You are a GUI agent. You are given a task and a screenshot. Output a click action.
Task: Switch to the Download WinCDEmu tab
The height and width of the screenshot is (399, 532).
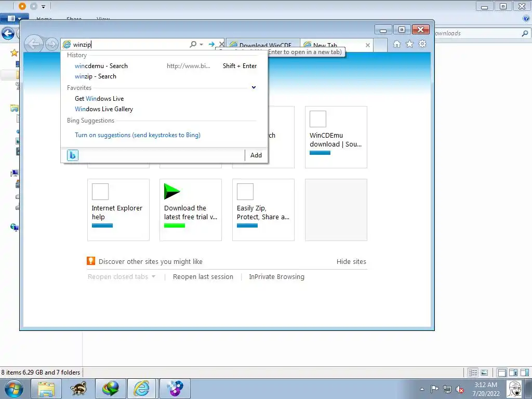(x=262, y=45)
